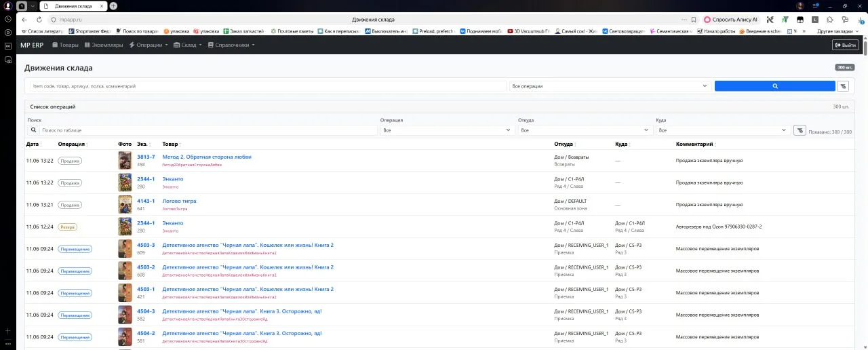Click comment Авторезерв под Ozon 97906330-0287-2
The image size is (868, 350).
coord(719,227)
